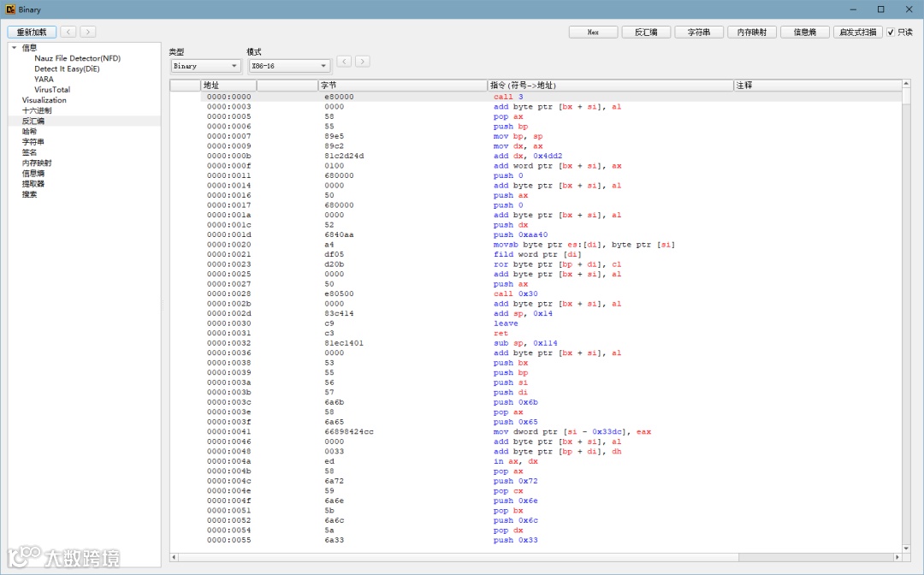Click the top toolbar back arrow

(68, 32)
